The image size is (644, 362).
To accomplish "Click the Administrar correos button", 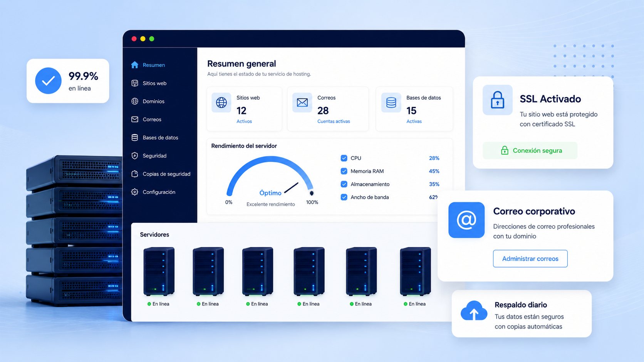I will click(530, 259).
